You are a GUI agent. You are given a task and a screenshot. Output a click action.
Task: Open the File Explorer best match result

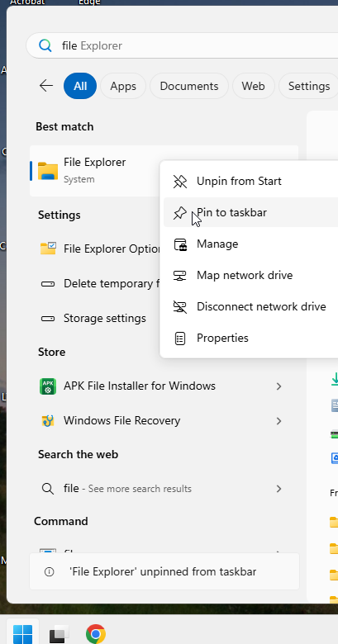pyautogui.click(x=94, y=170)
